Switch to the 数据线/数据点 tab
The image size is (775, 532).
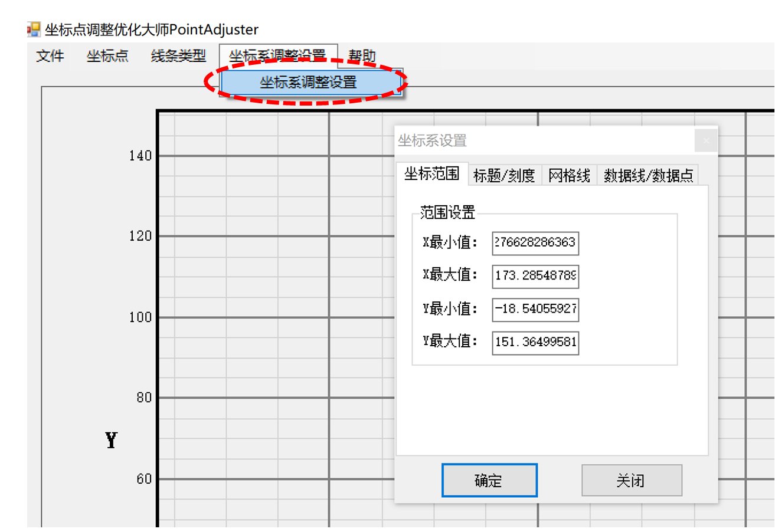(x=648, y=176)
